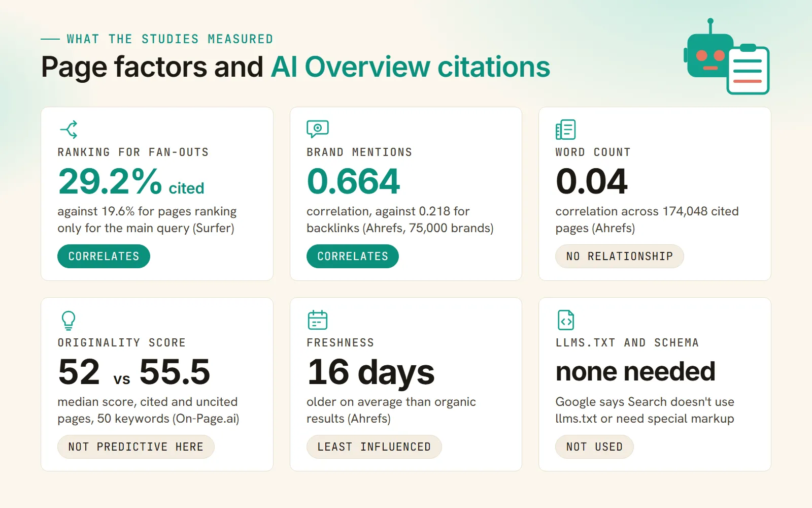Click the originality lightbulb icon
The height and width of the screenshot is (508, 812).
(x=69, y=320)
